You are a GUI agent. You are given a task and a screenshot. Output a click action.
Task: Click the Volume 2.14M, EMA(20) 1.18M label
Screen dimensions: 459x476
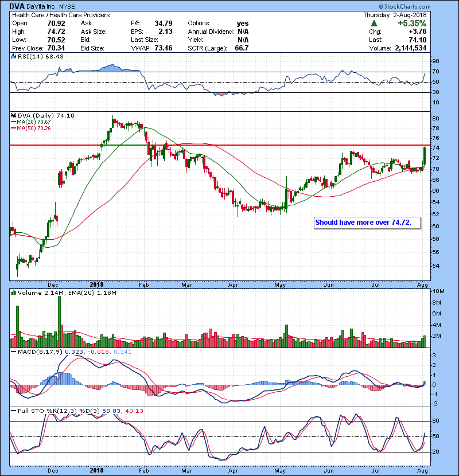point(67,293)
